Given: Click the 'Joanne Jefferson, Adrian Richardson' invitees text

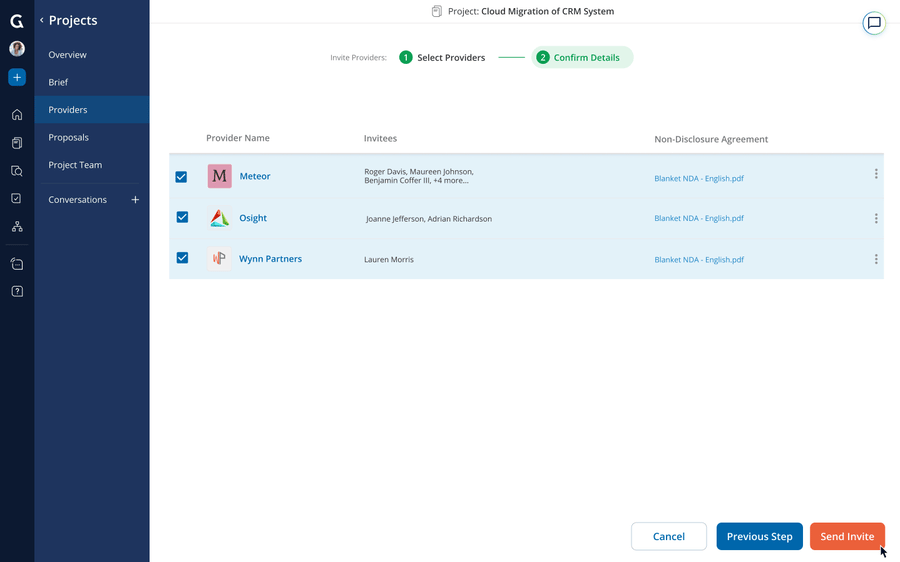Looking at the screenshot, I should 429,219.
